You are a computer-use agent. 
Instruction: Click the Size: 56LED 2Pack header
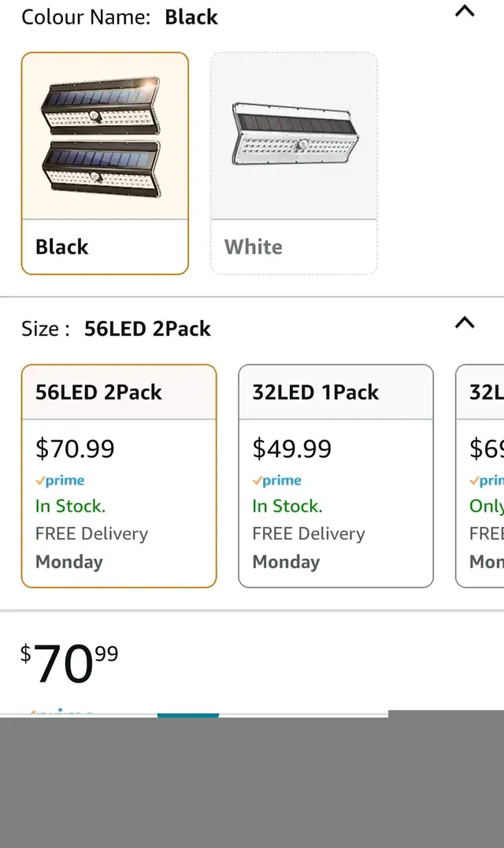pyautogui.click(x=116, y=329)
